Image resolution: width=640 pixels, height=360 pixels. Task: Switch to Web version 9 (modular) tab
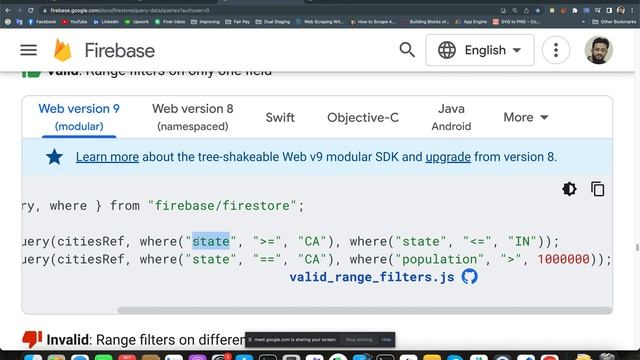(79, 117)
